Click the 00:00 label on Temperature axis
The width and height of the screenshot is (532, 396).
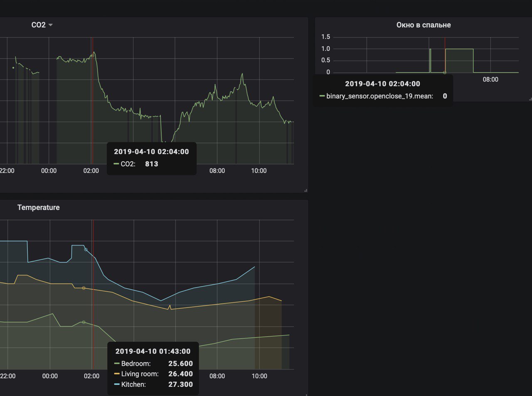click(50, 376)
